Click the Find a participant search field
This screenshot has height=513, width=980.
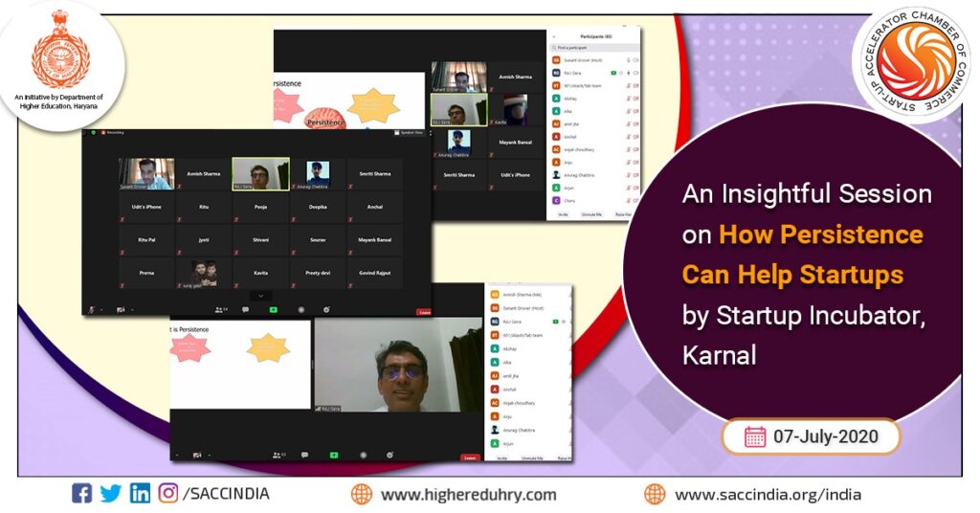(x=593, y=46)
